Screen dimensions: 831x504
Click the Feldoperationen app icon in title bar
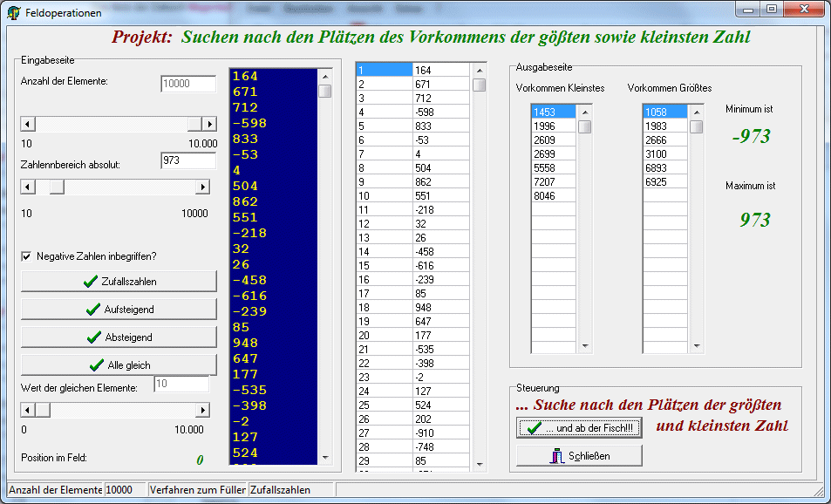(x=14, y=12)
